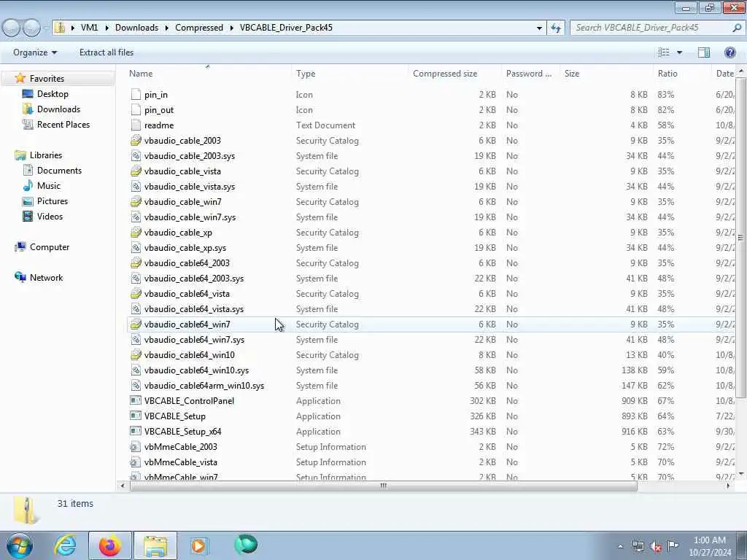The width and height of the screenshot is (747, 560).
Task: Click the vbMmeCable_2003 setup information icon
Action: [x=136, y=447]
